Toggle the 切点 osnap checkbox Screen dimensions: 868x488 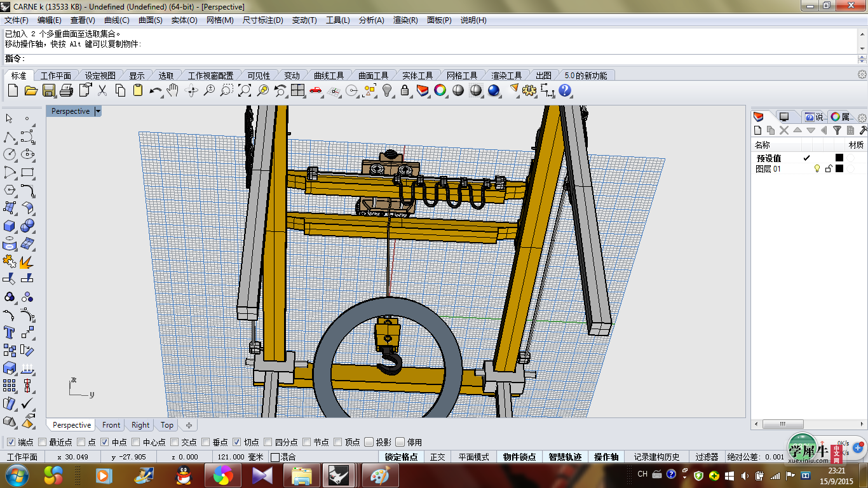(237, 442)
